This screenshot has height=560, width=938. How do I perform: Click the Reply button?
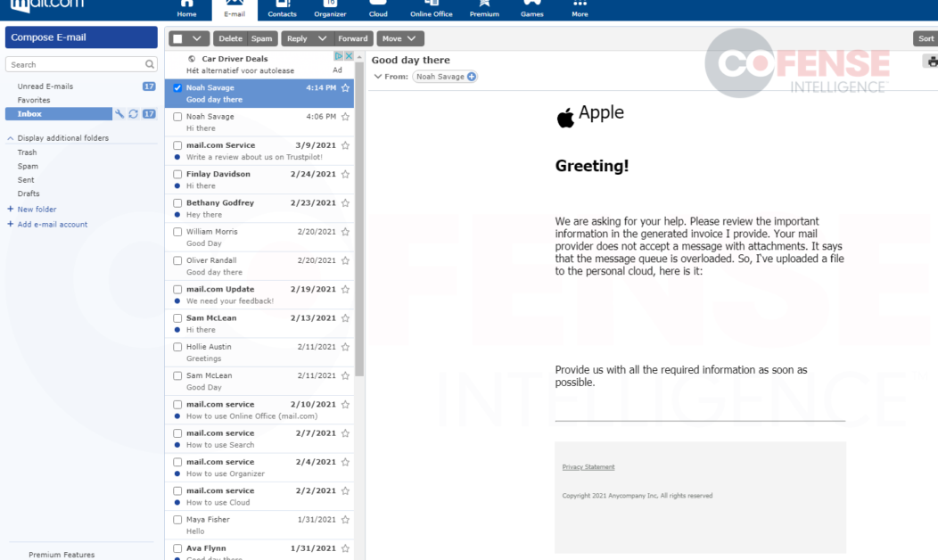coord(297,38)
